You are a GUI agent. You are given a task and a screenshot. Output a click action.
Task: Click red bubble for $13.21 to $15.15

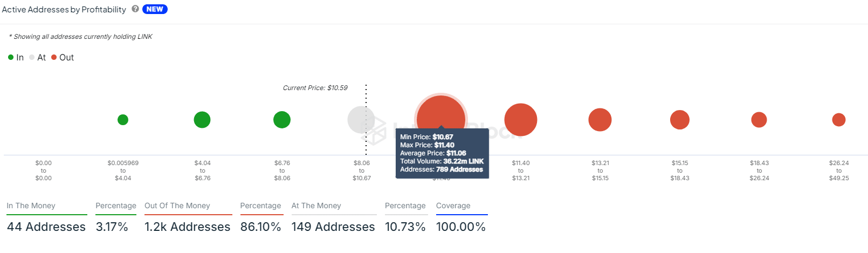coord(600,120)
